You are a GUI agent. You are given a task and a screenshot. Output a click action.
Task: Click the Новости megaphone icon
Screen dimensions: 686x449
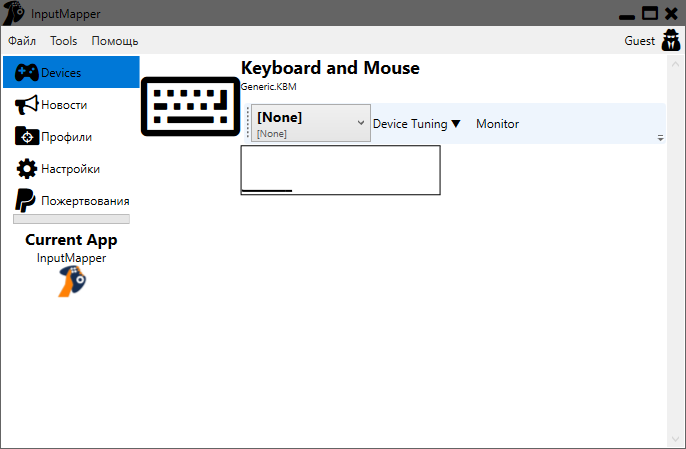coord(26,105)
